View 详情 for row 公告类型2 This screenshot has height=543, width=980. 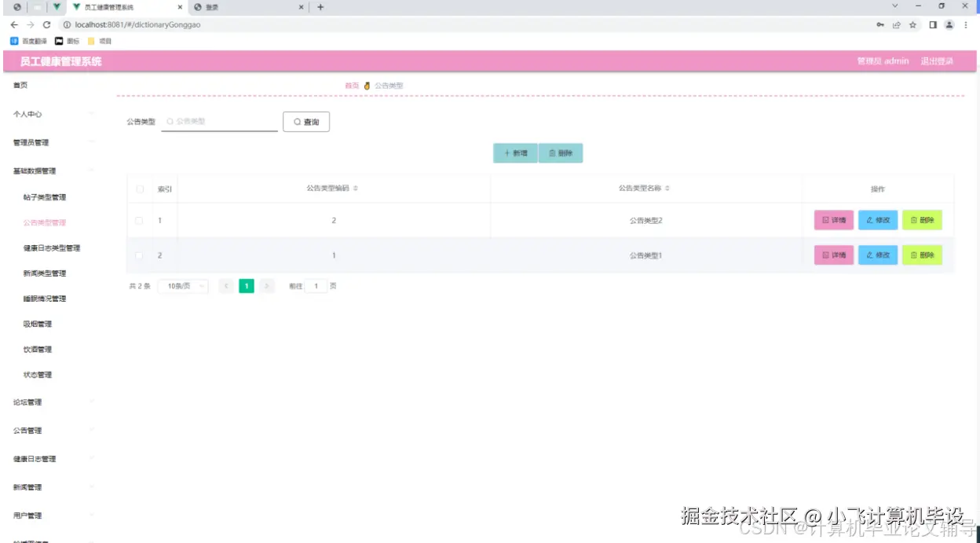coord(834,220)
